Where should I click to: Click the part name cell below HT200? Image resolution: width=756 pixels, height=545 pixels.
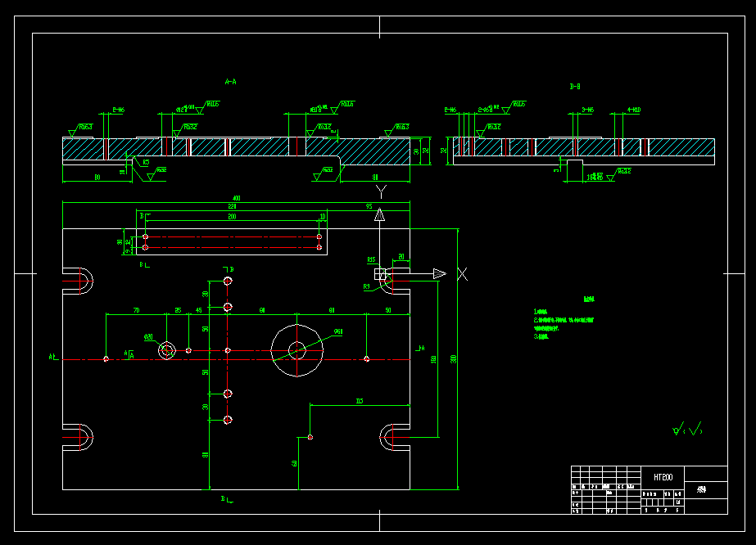click(706, 490)
